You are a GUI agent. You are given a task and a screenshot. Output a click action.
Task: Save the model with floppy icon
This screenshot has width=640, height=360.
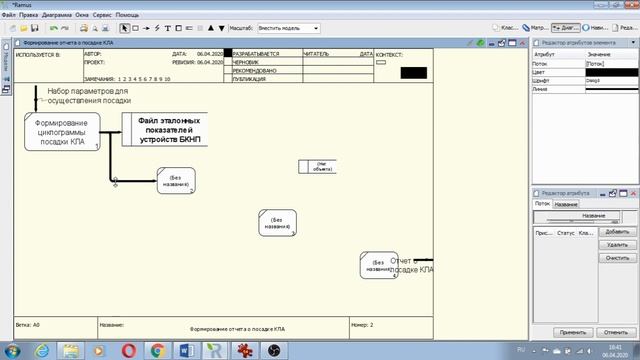pos(35,28)
